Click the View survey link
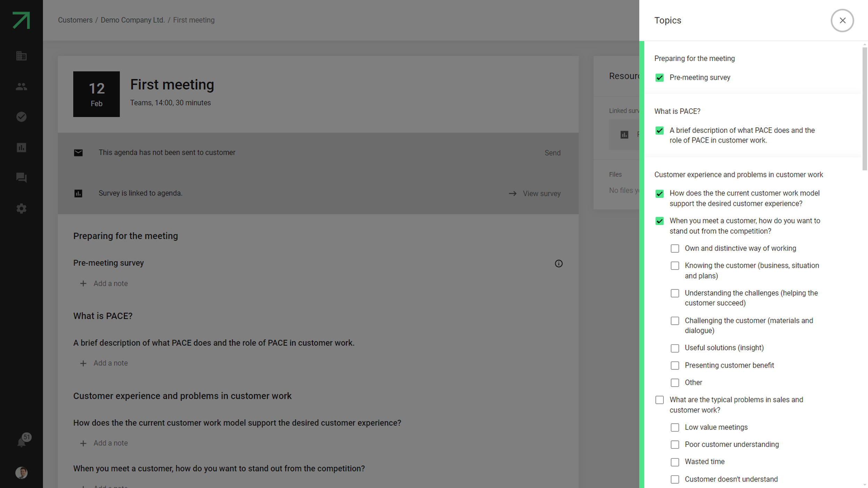This screenshot has height=488, width=868. 541,194
